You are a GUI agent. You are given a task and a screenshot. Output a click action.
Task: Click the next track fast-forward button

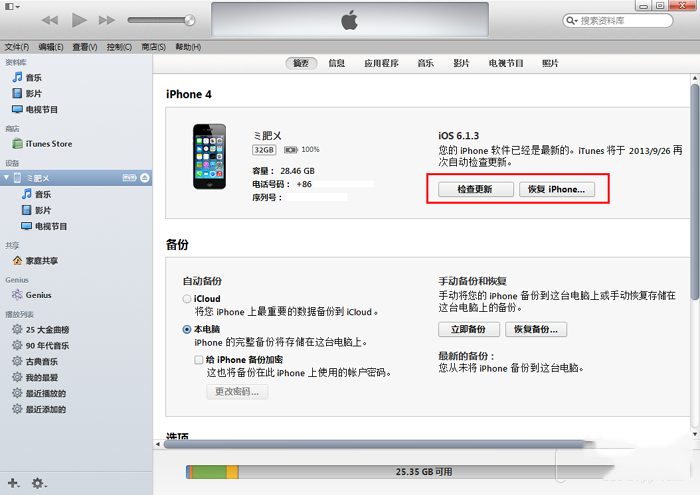107,20
